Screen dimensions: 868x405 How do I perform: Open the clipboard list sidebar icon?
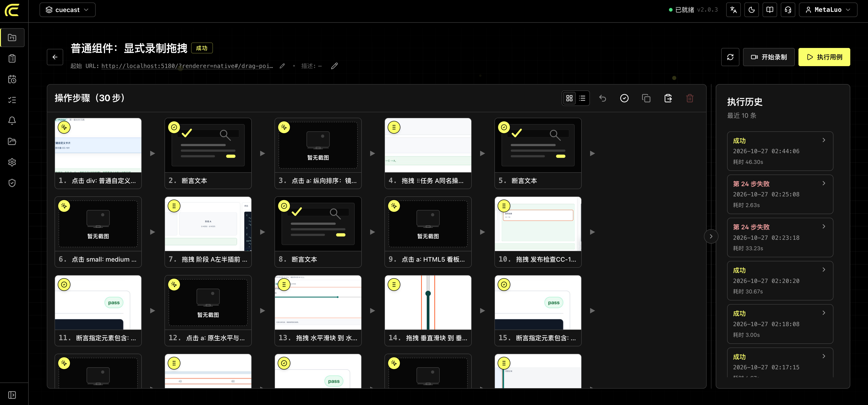(12, 58)
